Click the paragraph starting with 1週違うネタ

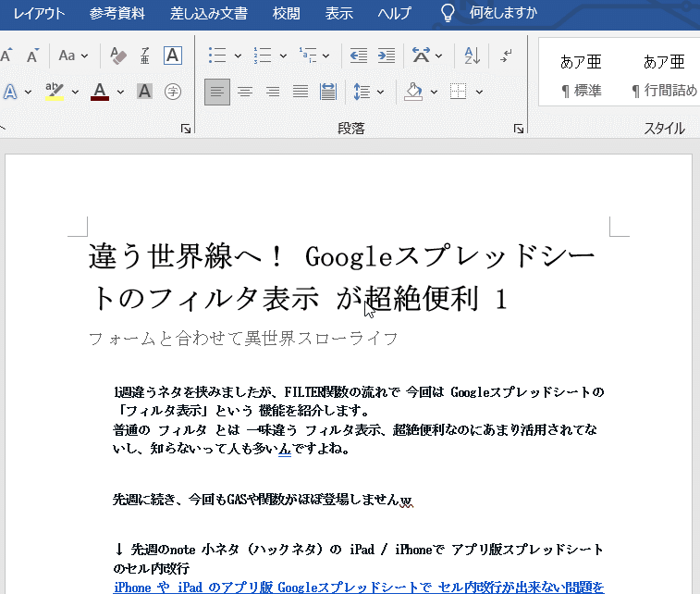[359, 401]
